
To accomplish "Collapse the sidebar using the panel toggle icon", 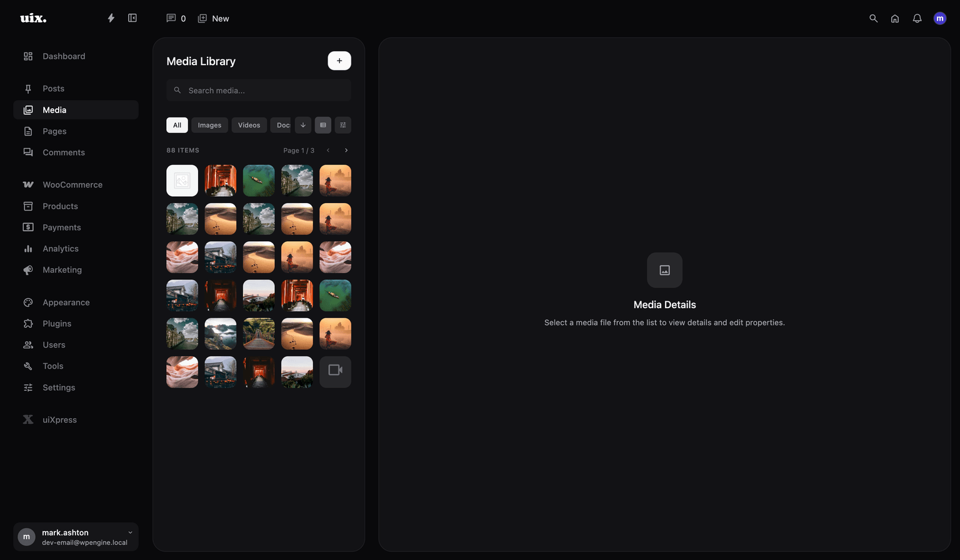I will pos(132,17).
